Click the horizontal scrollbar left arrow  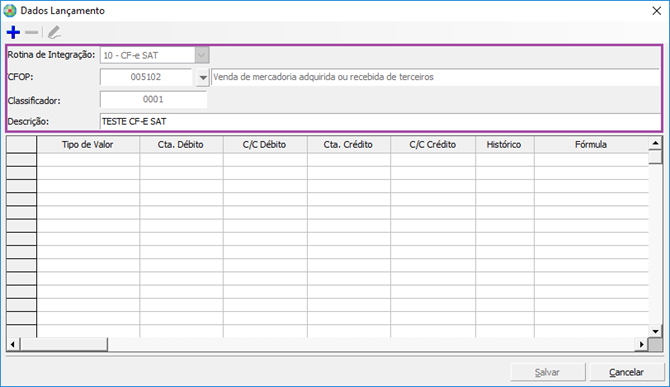point(13,344)
